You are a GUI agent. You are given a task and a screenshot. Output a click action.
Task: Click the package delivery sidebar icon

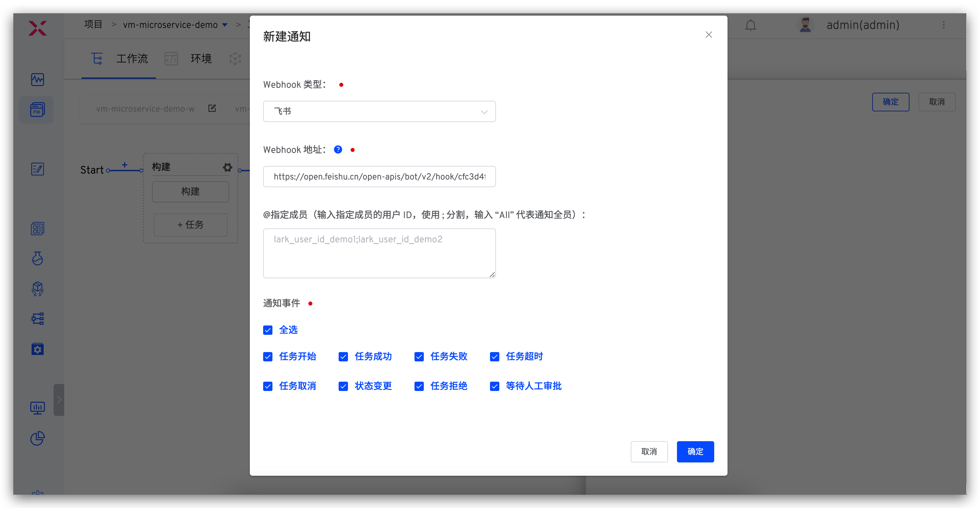(37, 289)
